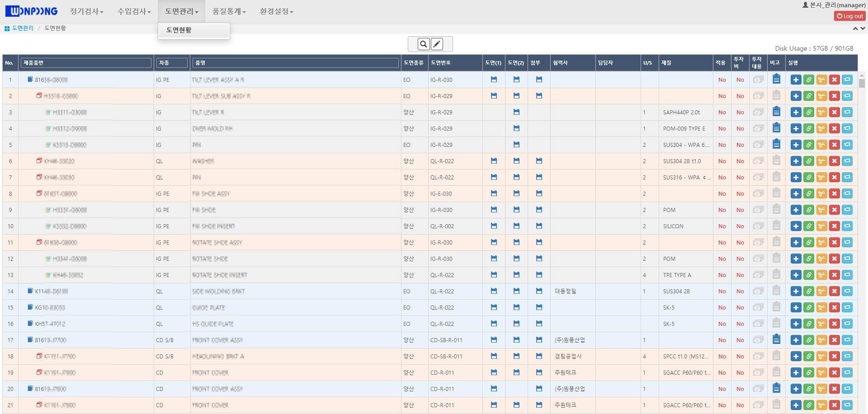This screenshot has width=868, height=414.
Task: Open 도면(2) save icon for row 5
Action: click(516, 145)
